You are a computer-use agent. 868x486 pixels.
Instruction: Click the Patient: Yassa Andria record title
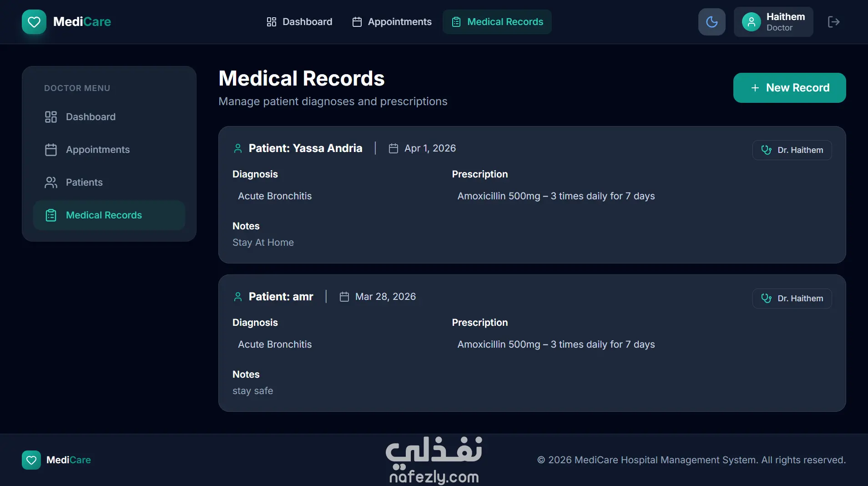pos(305,148)
